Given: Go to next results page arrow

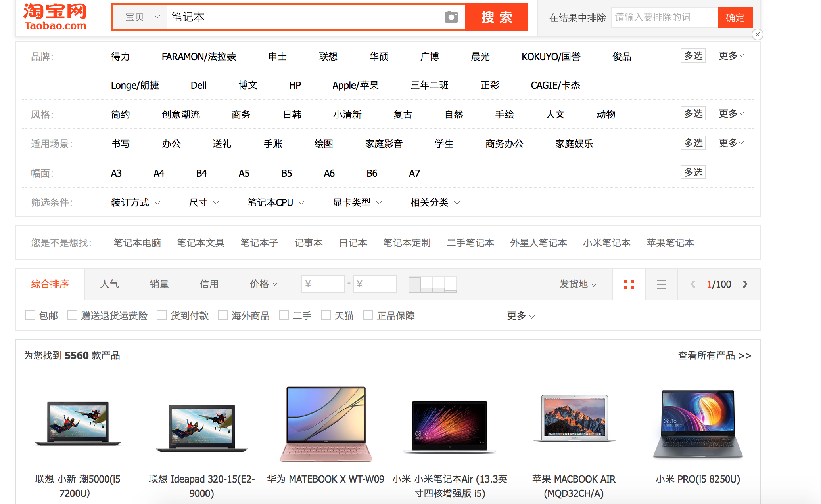Looking at the screenshot, I should 745,284.
